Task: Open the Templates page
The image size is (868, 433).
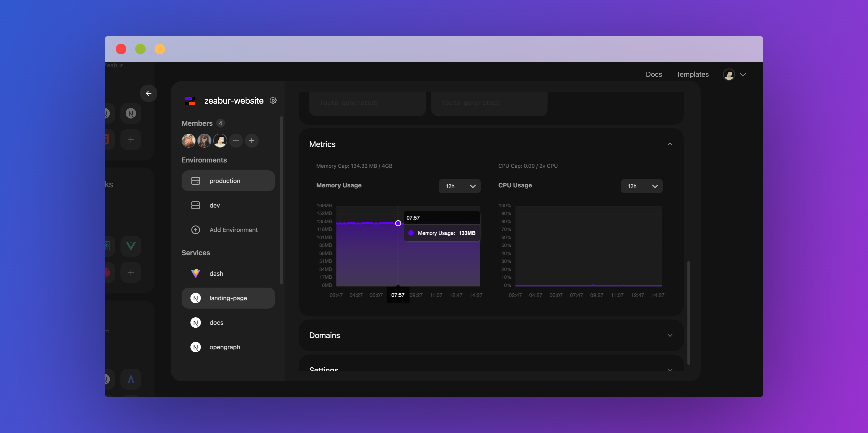Action: pyautogui.click(x=692, y=74)
